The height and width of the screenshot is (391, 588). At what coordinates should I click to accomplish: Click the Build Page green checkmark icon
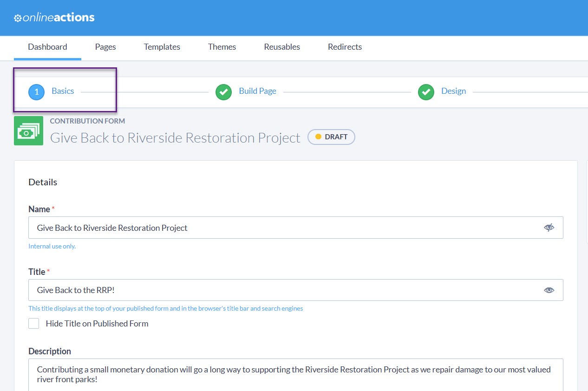(223, 92)
